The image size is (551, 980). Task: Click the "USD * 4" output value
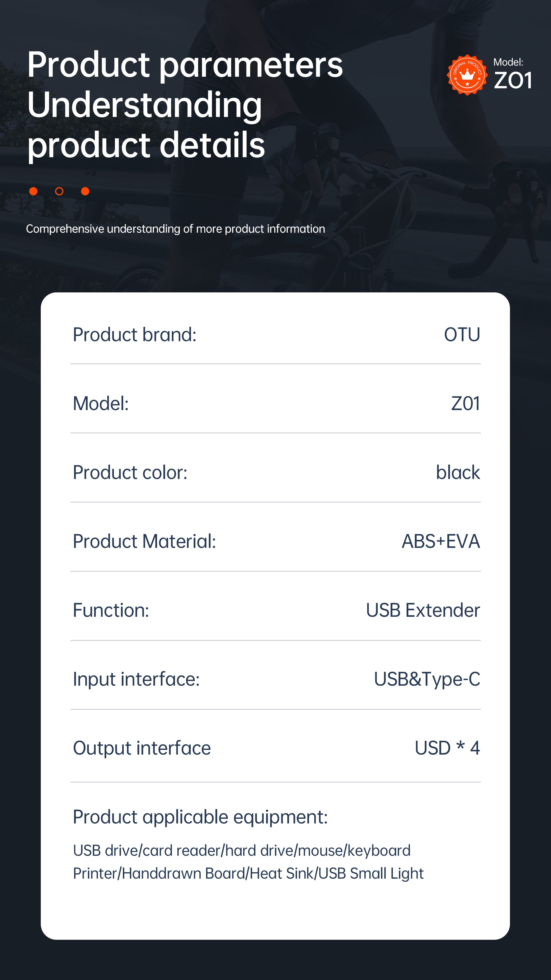click(x=447, y=748)
